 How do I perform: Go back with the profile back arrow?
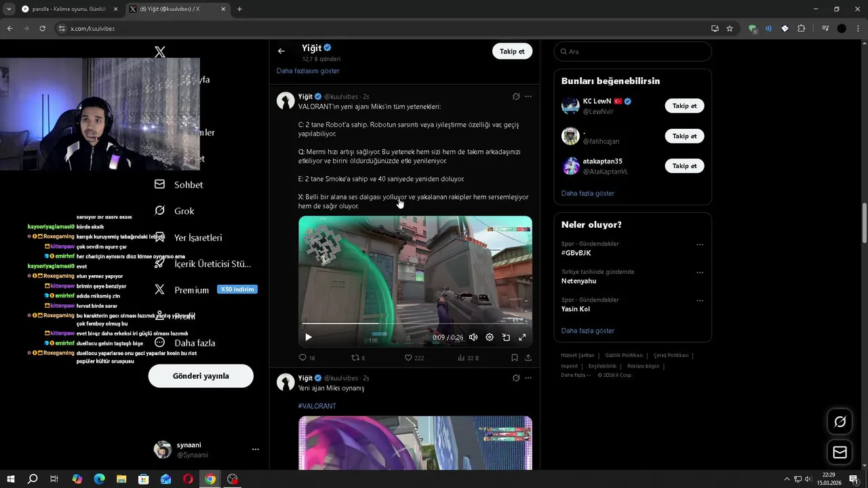click(281, 52)
